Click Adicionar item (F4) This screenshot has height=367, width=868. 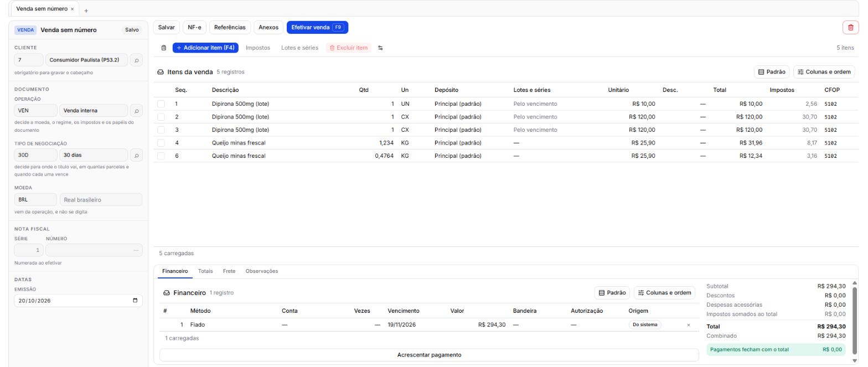click(205, 48)
